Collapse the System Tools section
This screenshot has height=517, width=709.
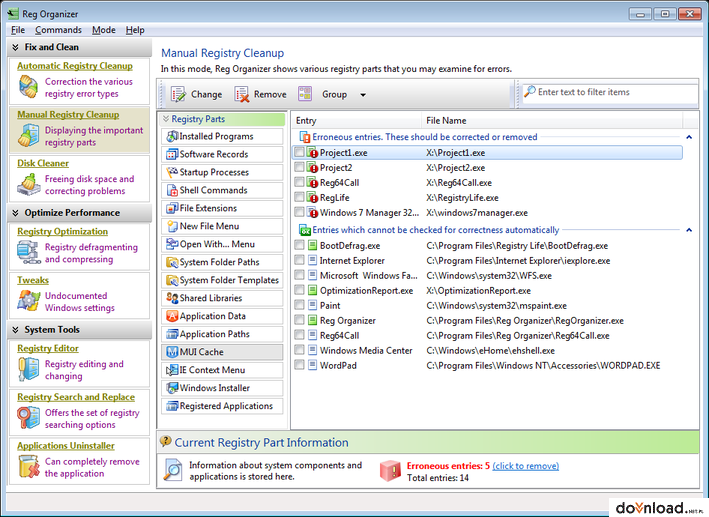(15, 330)
